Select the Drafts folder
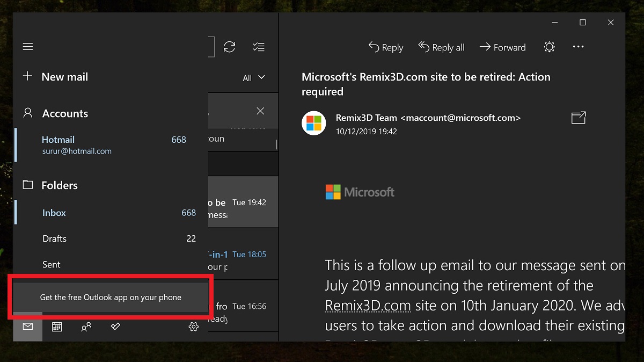The width and height of the screenshot is (644, 362). point(55,238)
